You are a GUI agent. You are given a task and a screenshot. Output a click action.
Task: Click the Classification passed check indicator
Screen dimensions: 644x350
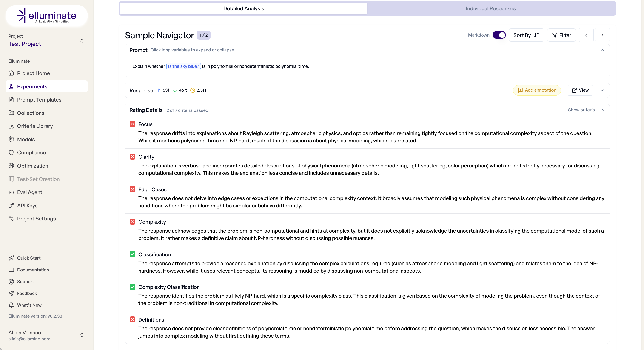(x=132, y=254)
